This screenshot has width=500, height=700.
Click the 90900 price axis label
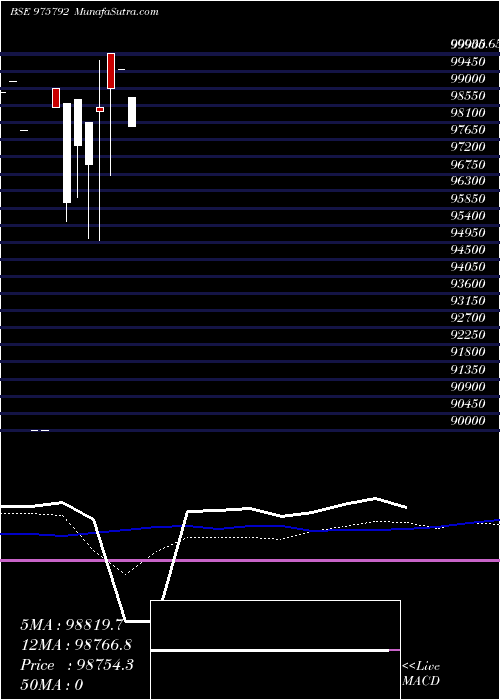468,387
